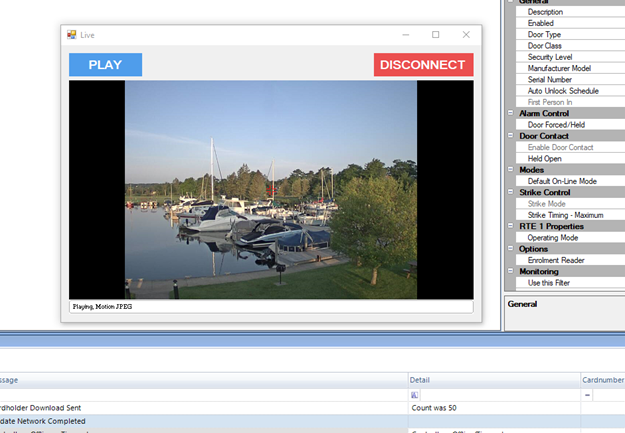The image size is (625, 433).
Task: Select the Auto Unlock Schedule property
Action: pyautogui.click(x=570, y=91)
